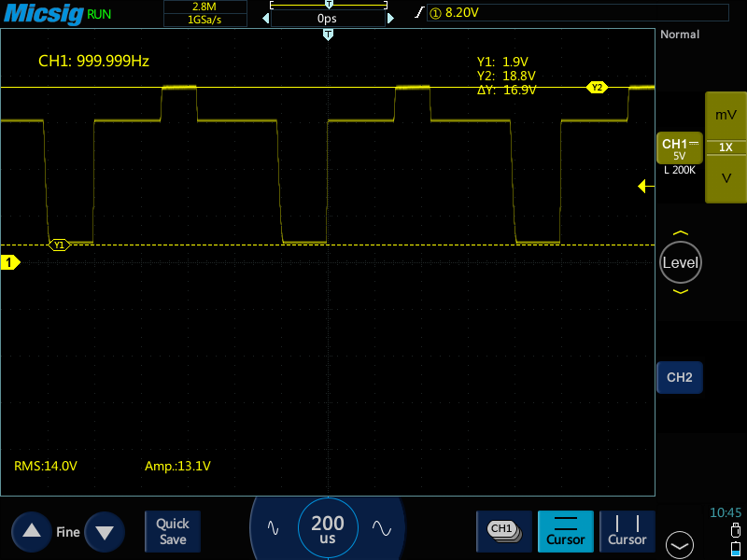
Task: Enable the CH2 channel
Action: (x=680, y=378)
